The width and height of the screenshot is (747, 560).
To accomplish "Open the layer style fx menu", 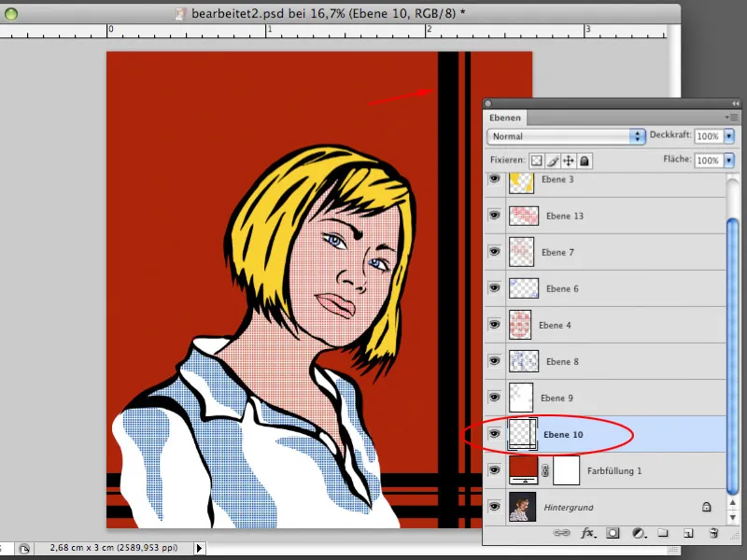I will 588,533.
